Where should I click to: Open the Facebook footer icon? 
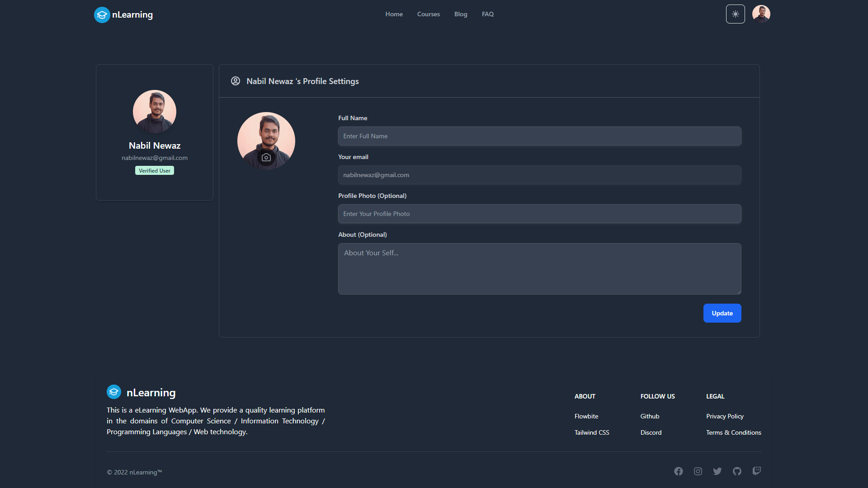[x=678, y=471]
